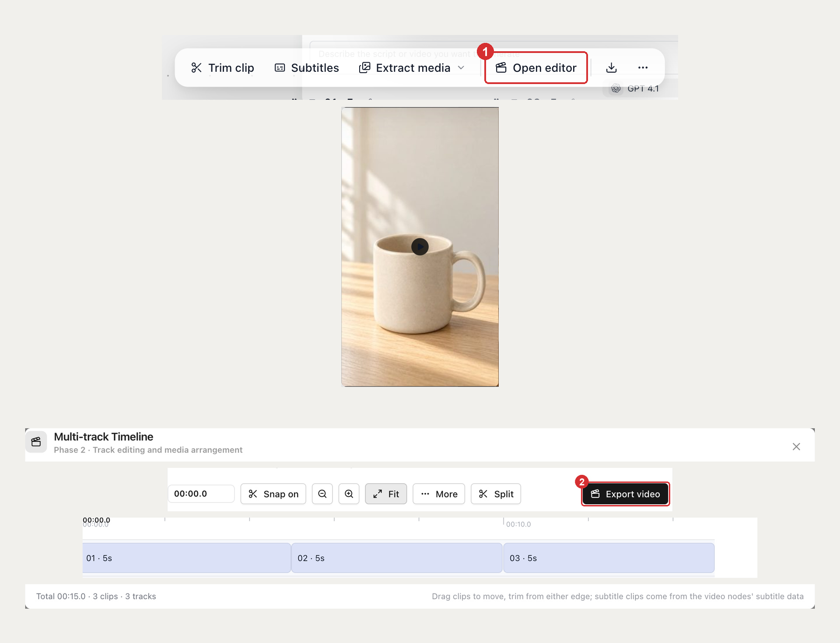
Task: Click the download icon in toolbar
Action: coord(611,68)
